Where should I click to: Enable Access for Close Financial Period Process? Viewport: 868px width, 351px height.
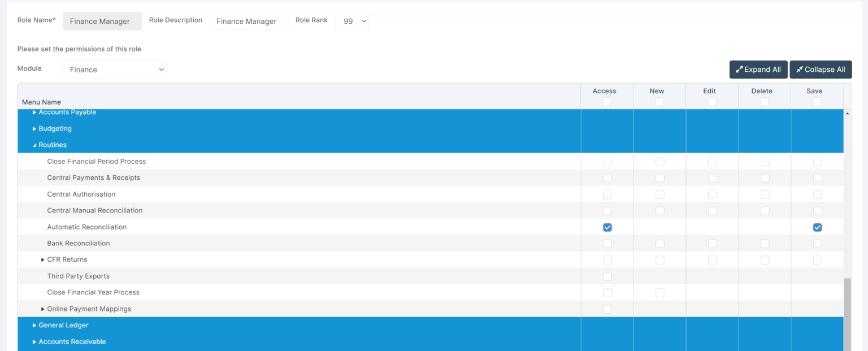607,162
